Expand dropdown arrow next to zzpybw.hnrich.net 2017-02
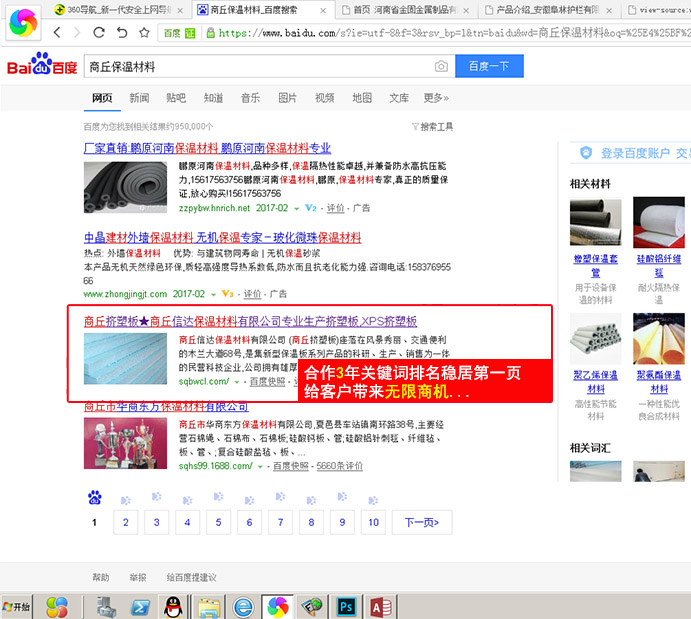Image resolution: width=691 pixels, height=619 pixels. click(x=297, y=209)
